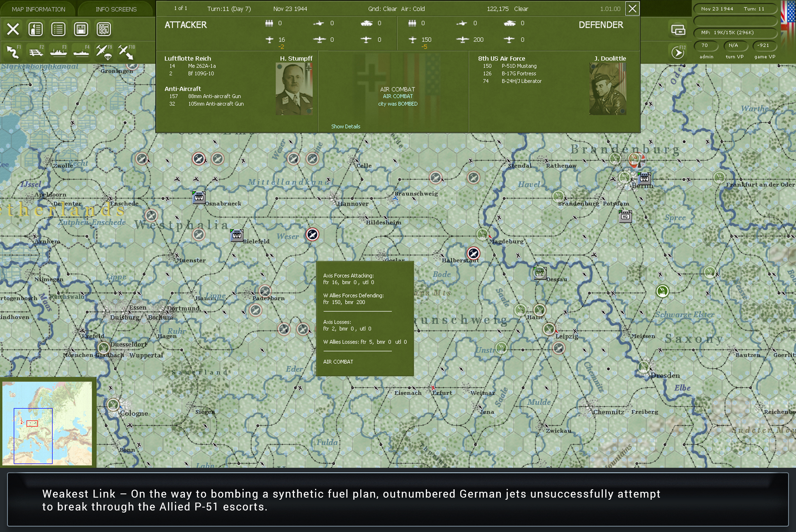Switch to the INFO SCREENS tab

116,9
